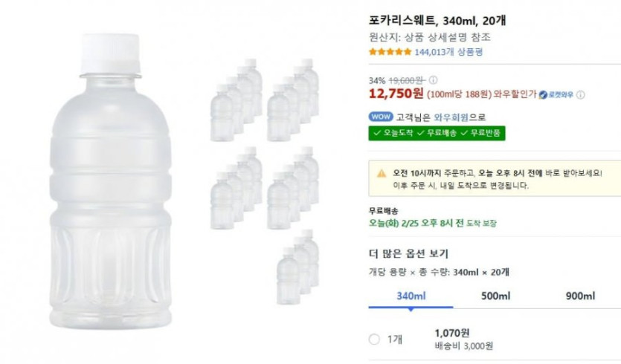Click the info icon next to 로켓와우 badge
The width and height of the screenshot is (621, 364).
tap(581, 94)
